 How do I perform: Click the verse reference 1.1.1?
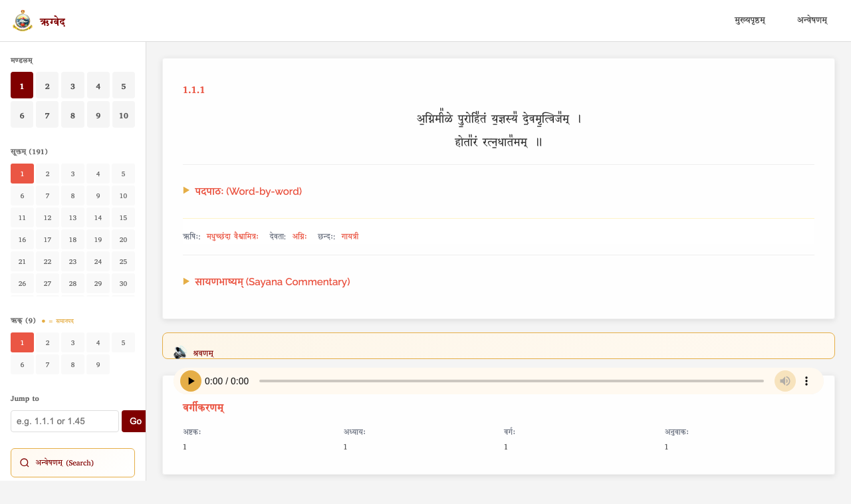click(x=193, y=90)
